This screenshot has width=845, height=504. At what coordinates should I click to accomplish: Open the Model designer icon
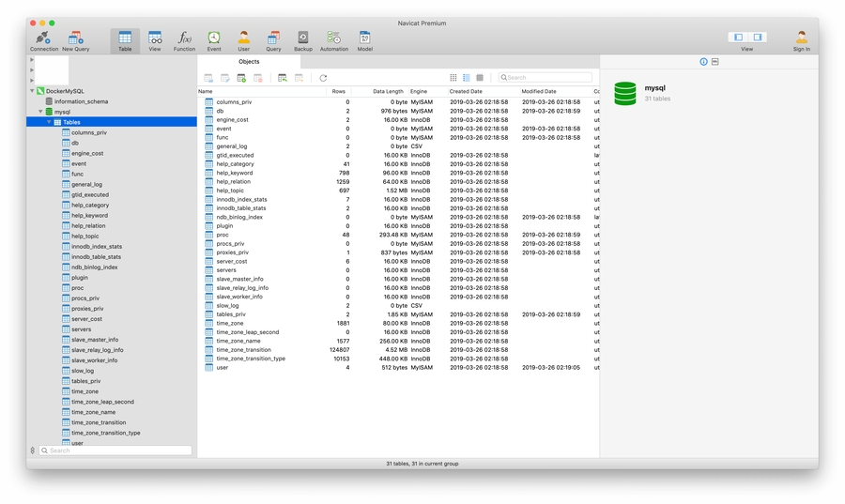(364, 38)
